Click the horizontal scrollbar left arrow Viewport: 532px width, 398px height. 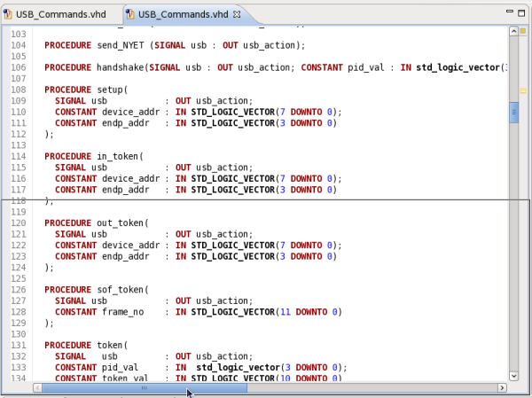tap(37, 387)
